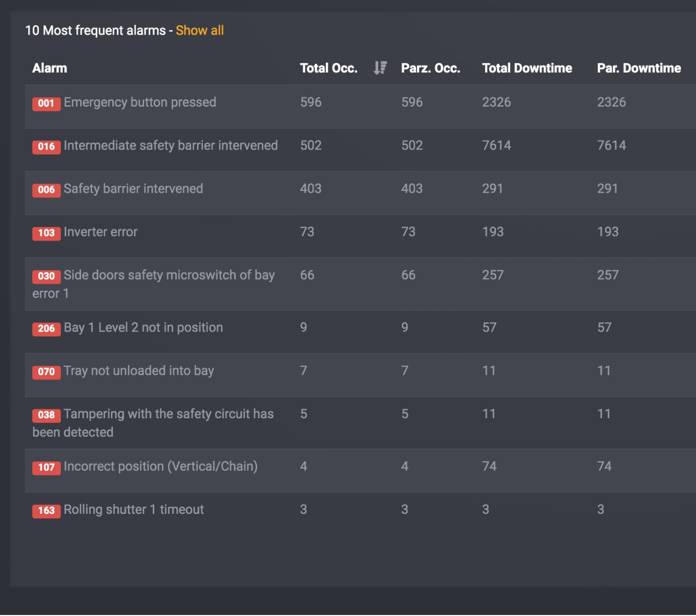696x616 pixels.
Task: Click the red 206 alarm code badge
Action: (46, 329)
